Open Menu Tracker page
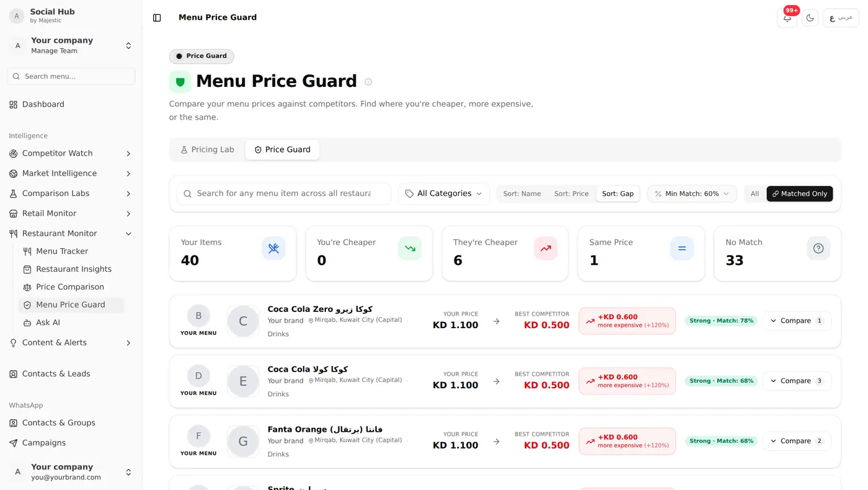The image size is (868, 490). coord(71,251)
